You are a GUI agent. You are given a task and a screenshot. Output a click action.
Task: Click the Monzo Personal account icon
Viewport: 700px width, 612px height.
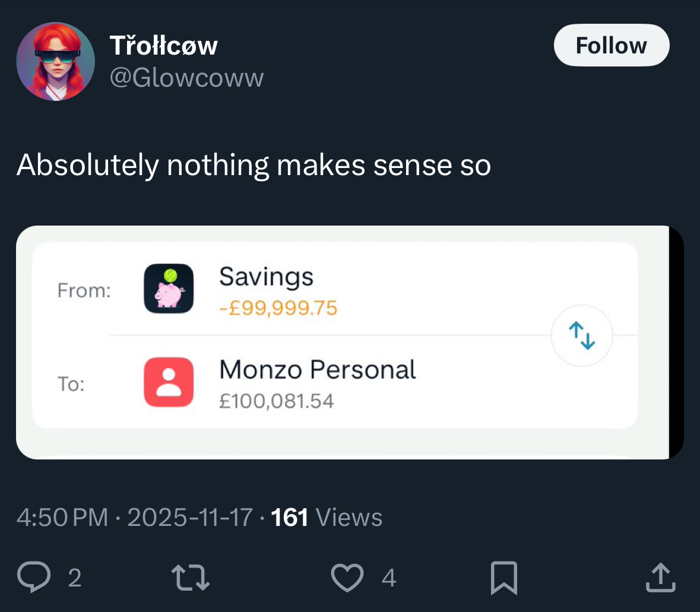169,382
